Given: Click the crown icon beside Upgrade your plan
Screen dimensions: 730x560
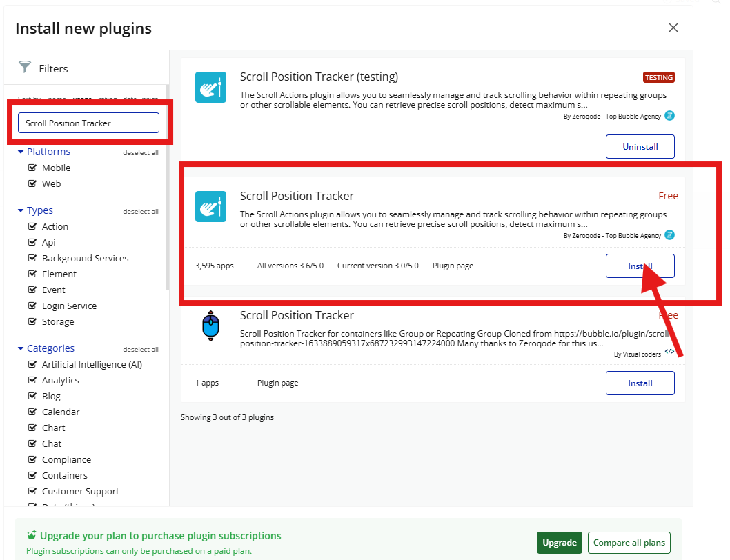Looking at the screenshot, I should pyautogui.click(x=31, y=535).
